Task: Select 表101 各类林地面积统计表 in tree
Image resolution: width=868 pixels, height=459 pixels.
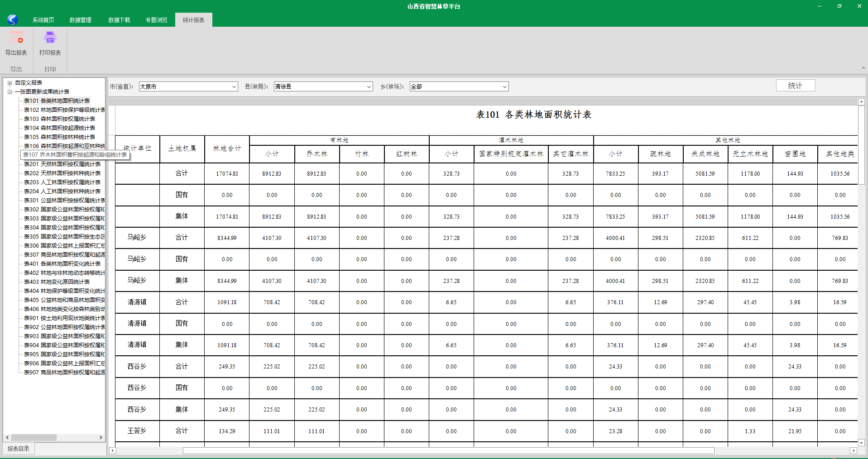Action: (57, 101)
